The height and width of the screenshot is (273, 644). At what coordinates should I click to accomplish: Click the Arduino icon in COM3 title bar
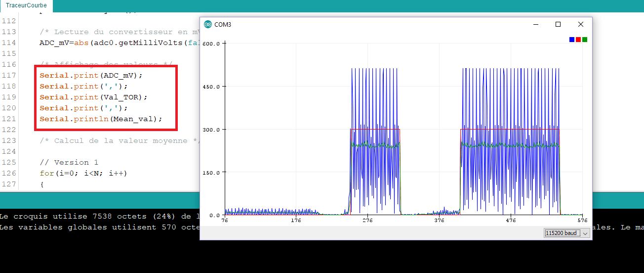pos(208,24)
